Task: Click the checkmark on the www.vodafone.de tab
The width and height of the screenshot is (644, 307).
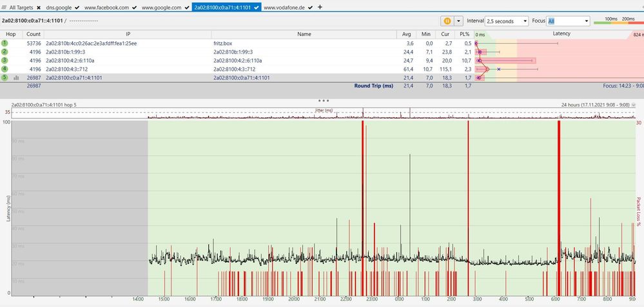Action: (310, 7)
